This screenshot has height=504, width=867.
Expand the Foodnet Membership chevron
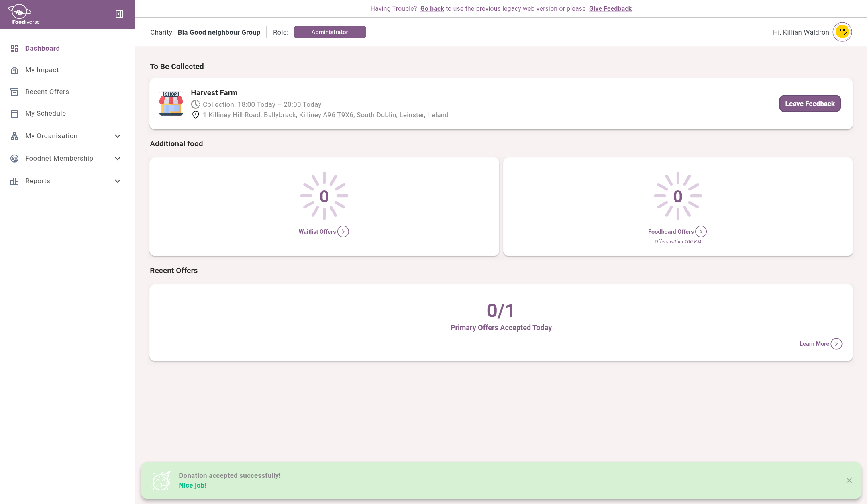point(118,159)
